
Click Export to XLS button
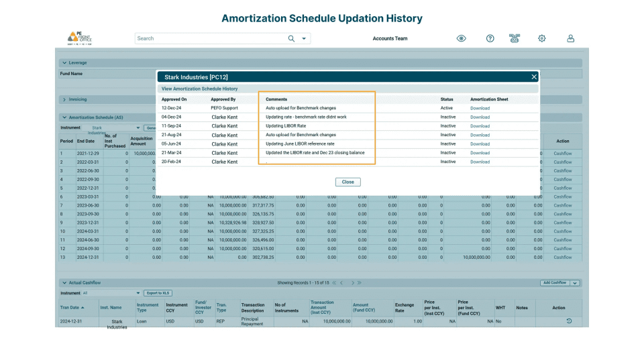[158, 293]
